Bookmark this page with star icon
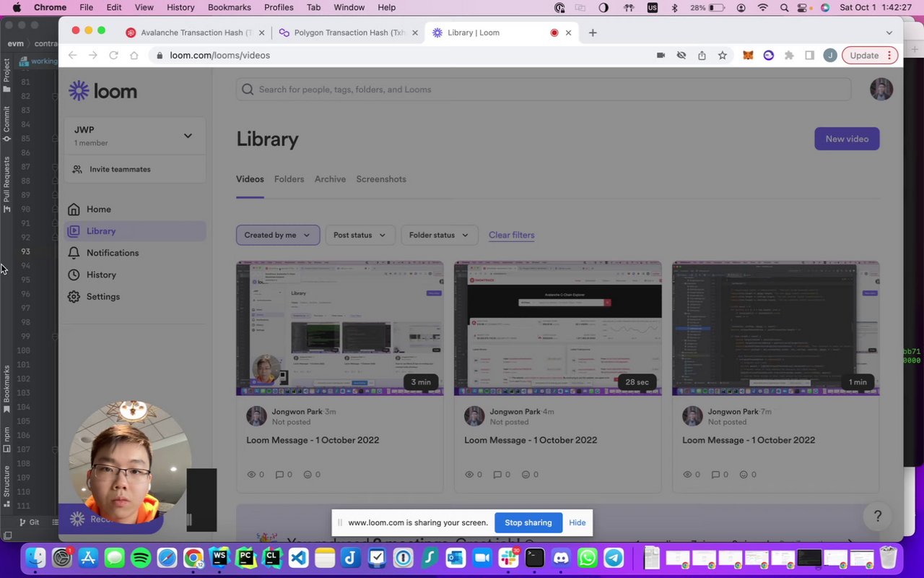 pyautogui.click(x=722, y=55)
